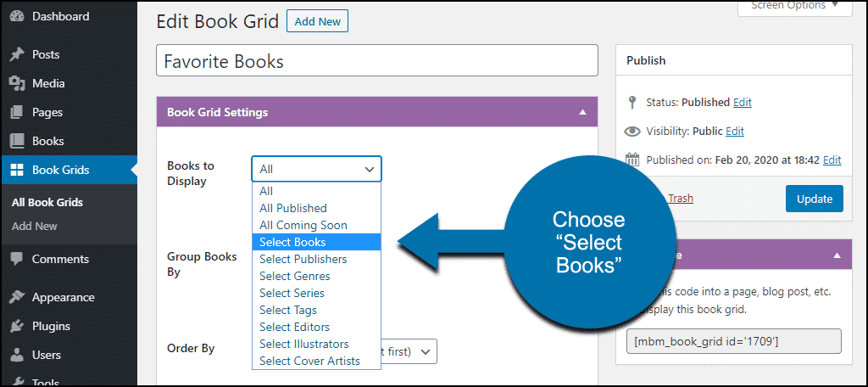Viewport: 868px width, 387px height.
Task: Open the Media library icon
Action: 17,83
